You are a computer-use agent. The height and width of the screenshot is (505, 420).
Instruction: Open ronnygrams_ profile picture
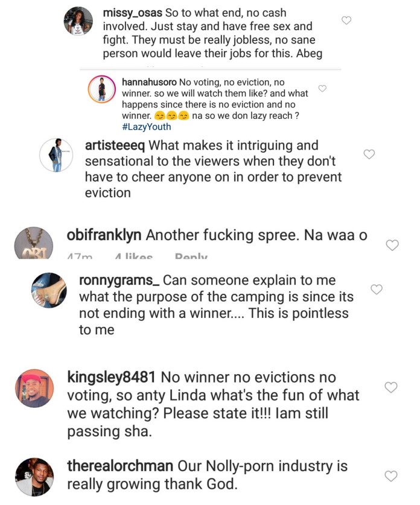click(49, 290)
